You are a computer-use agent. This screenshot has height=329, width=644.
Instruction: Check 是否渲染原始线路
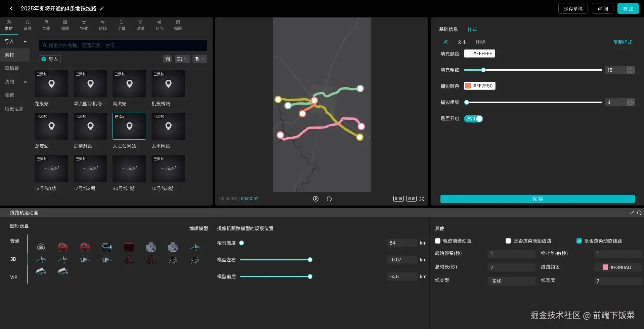[508, 241]
